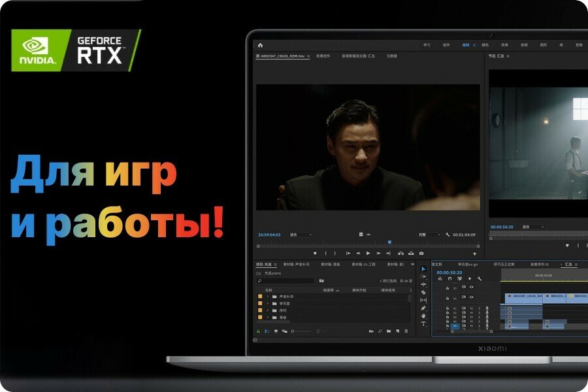Switch project panel to list view
Image resolution: width=588 pixels, height=392 pixels.
pyautogui.click(x=267, y=331)
